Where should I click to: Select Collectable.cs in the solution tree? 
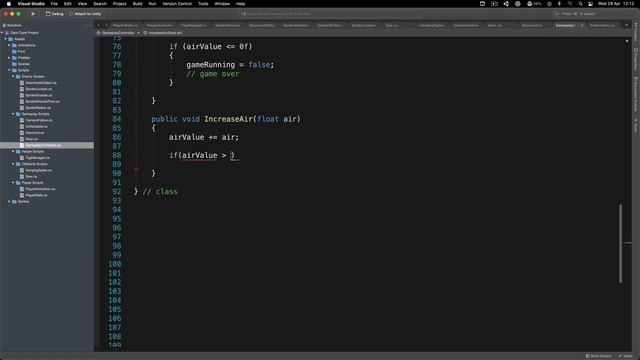(x=36, y=127)
